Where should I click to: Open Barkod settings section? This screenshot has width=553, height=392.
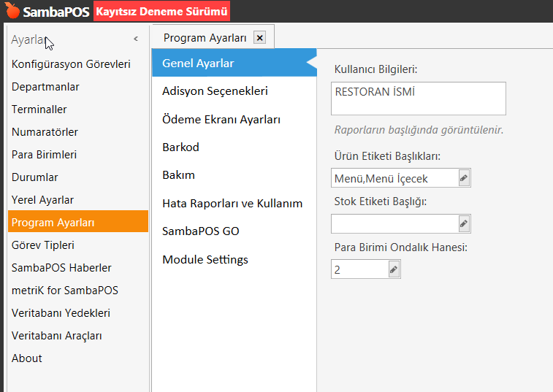(x=180, y=147)
